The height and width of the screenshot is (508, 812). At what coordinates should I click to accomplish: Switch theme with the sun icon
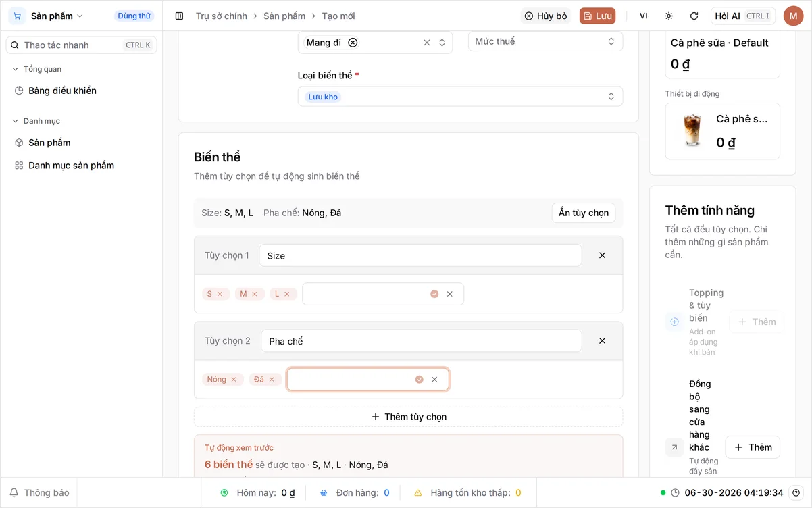click(669, 16)
